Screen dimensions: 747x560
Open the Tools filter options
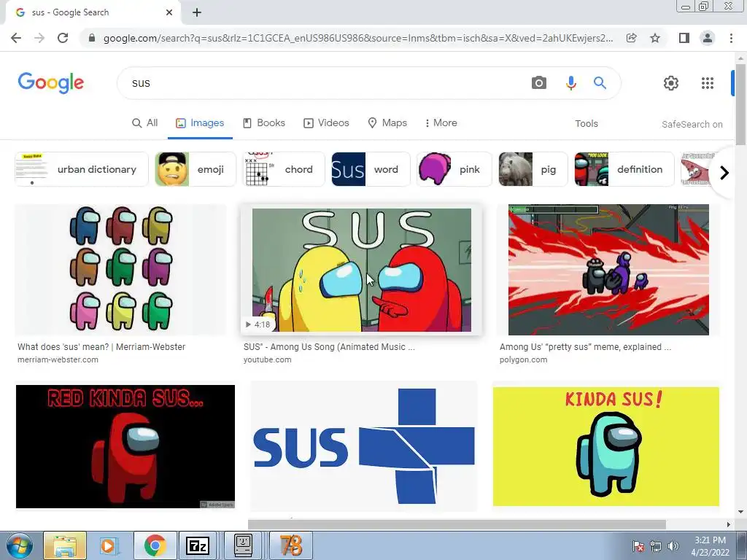pos(586,124)
